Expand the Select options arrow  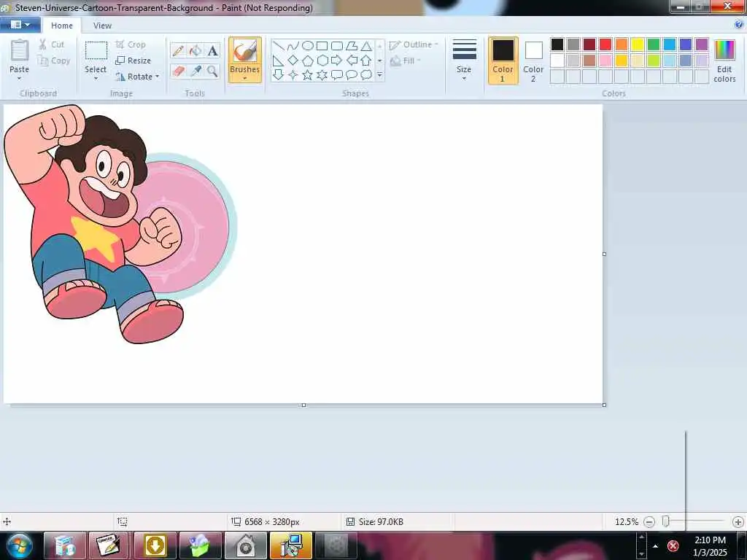point(96,78)
